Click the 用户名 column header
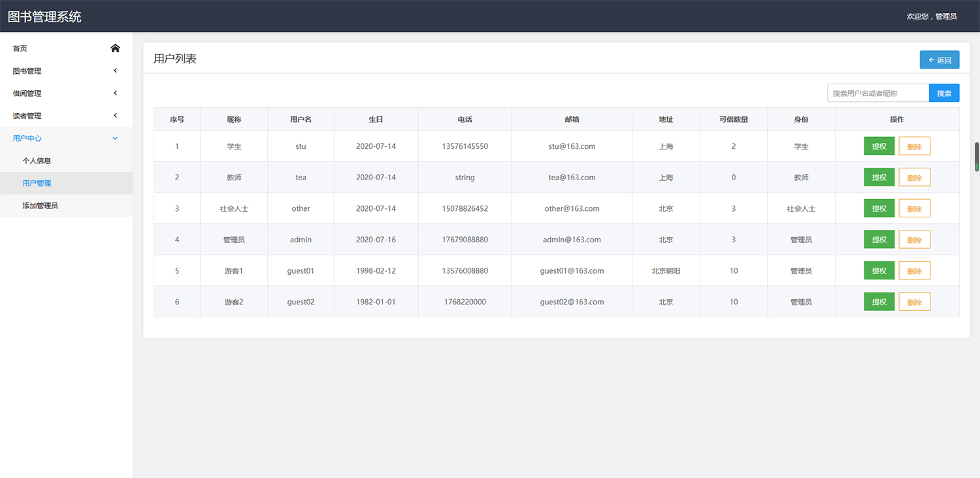This screenshot has height=478, width=980. [x=301, y=119]
